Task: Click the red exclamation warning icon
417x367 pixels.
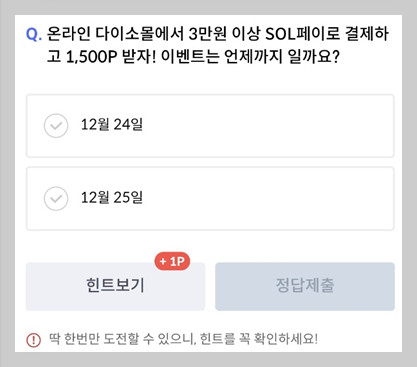Action: click(x=33, y=340)
